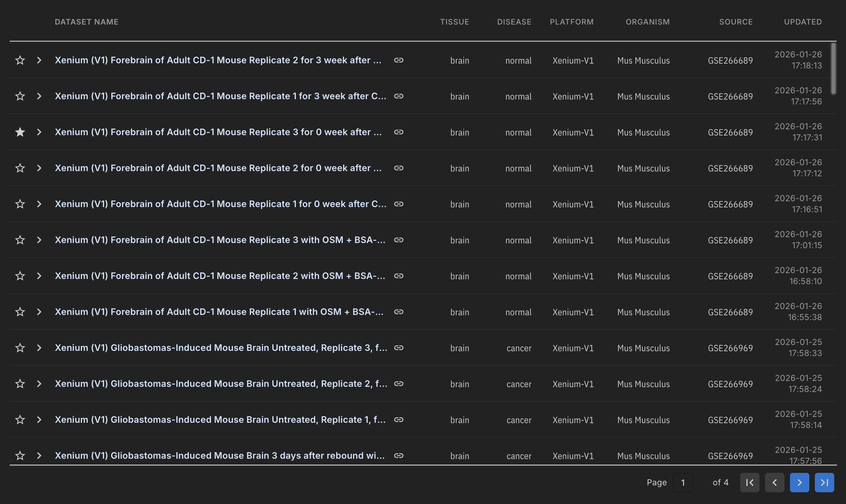Expand Glioblastoma 3 days after rebound row
Screen dimensions: 846x504
(x=39, y=456)
